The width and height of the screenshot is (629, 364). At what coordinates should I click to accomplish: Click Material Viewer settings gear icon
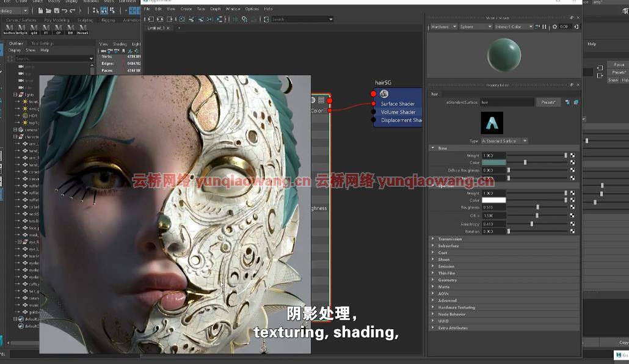point(554,27)
